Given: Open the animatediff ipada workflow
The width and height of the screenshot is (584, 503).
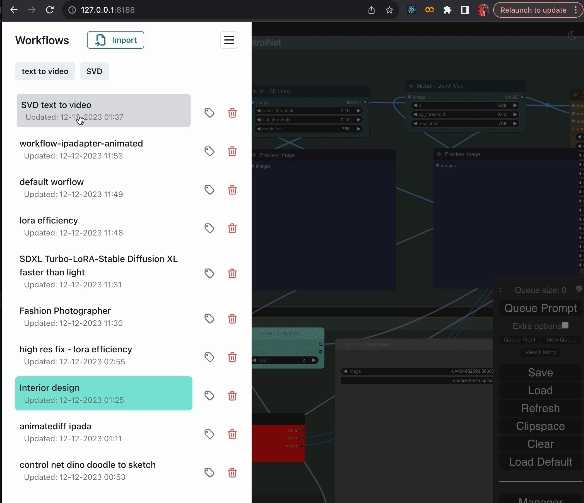Looking at the screenshot, I should point(104,432).
